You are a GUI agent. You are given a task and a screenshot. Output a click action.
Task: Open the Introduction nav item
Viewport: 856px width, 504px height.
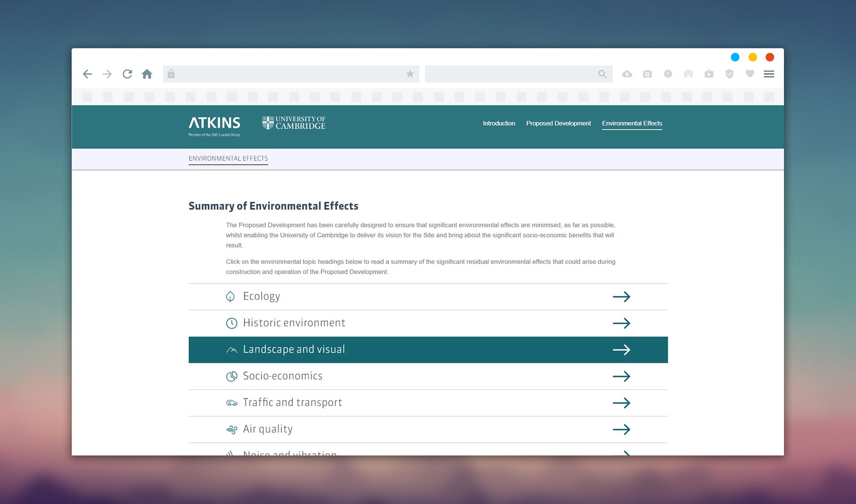click(498, 123)
